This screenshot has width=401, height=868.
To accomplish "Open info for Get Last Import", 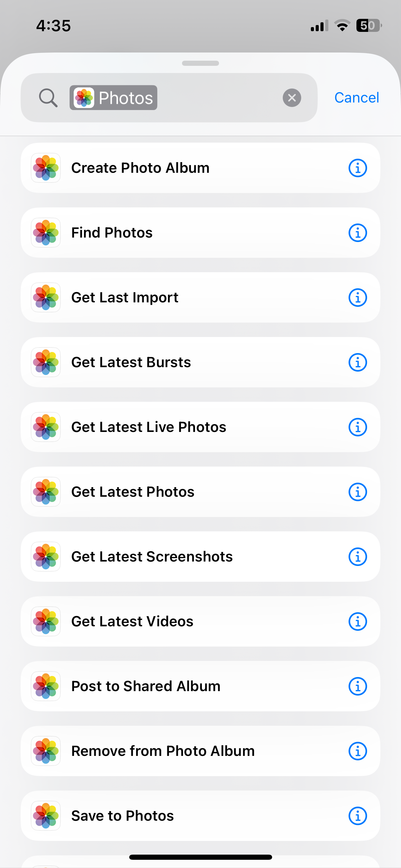I will (357, 298).
